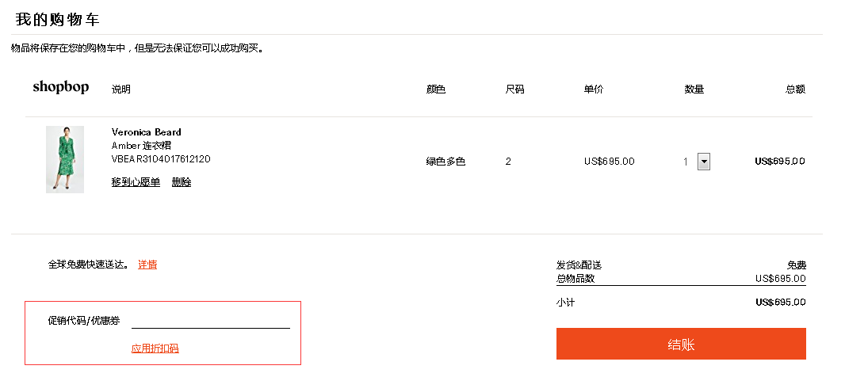The height and width of the screenshot is (377, 868).
Task: Click the 小计 subtotal label
Action: point(565,302)
